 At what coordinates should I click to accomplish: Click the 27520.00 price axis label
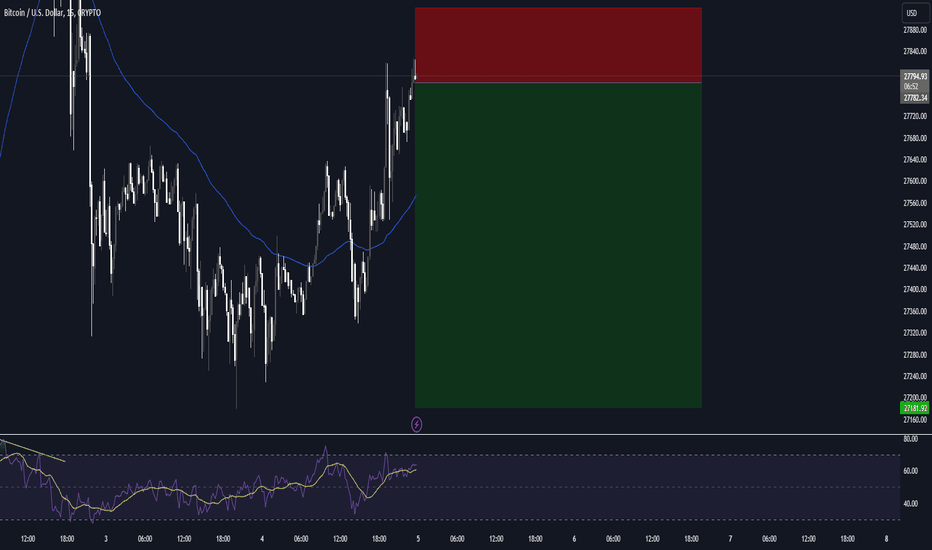pos(915,224)
